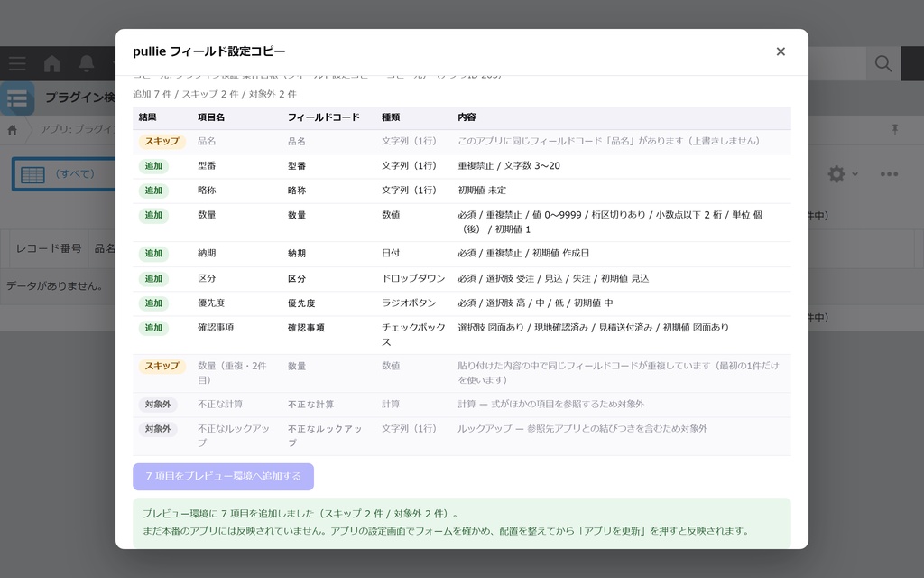Open the app settings gear icon
Viewport: 924px width, 578px height.
pyautogui.click(x=836, y=174)
